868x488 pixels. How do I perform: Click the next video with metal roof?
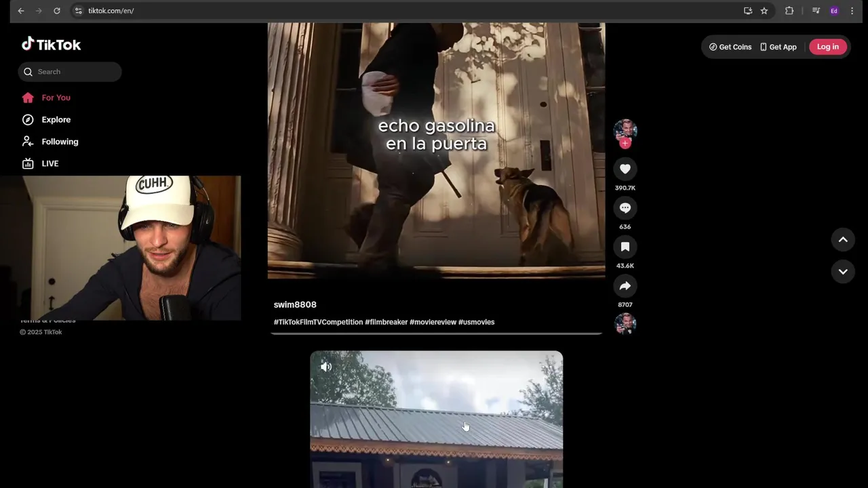(x=436, y=419)
